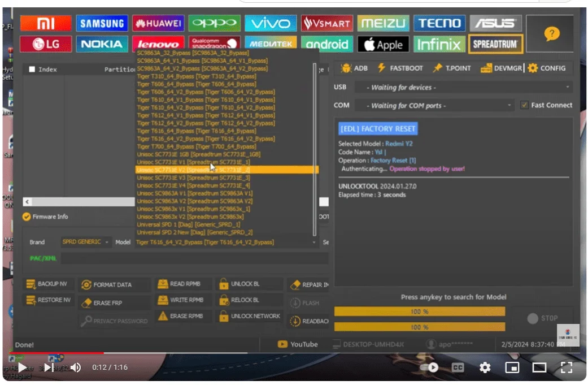Select the Apple brand tile
Screen dimensions: 588x385
click(x=383, y=44)
